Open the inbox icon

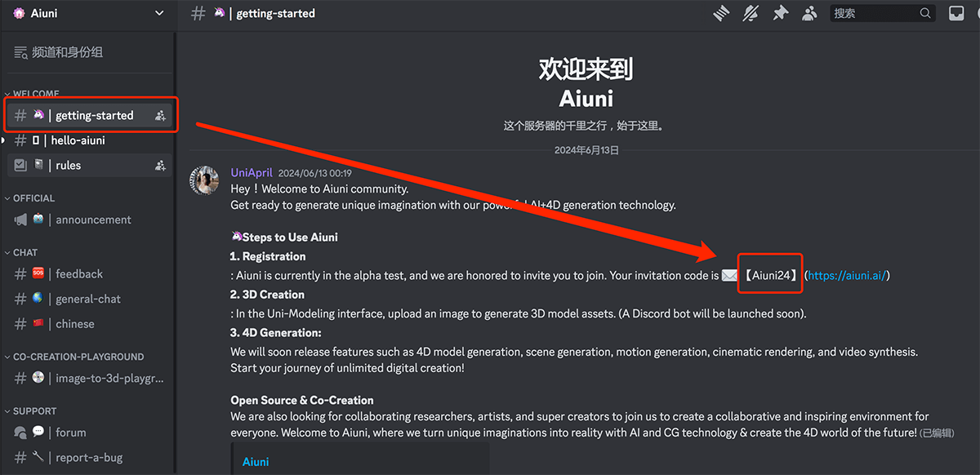tap(955, 13)
